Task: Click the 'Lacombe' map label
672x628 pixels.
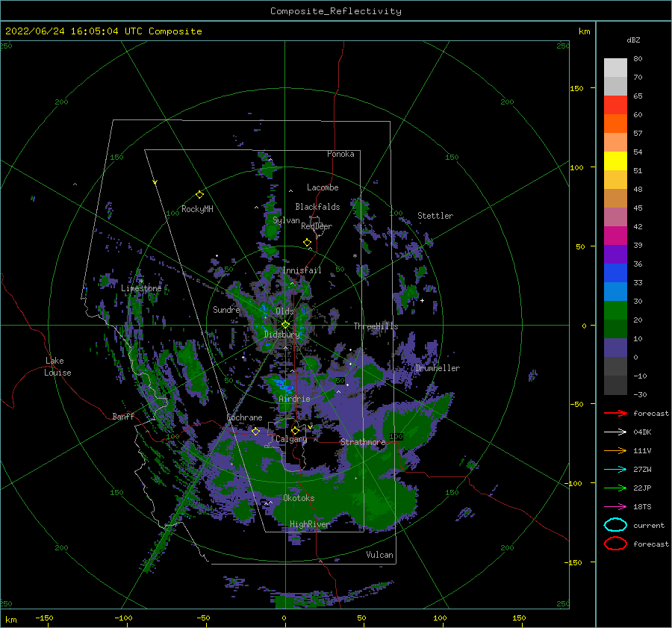Action: [323, 187]
